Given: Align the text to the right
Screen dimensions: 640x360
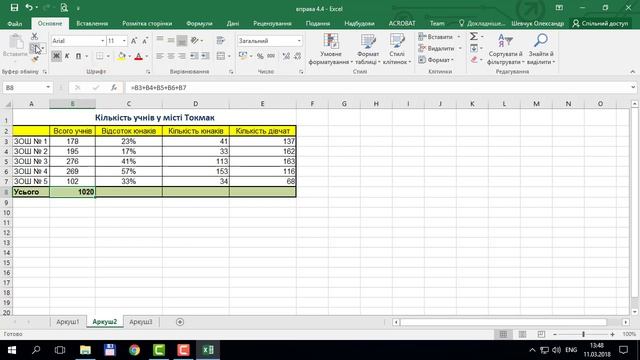Looking at the screenshot, I should pos(182,56).
